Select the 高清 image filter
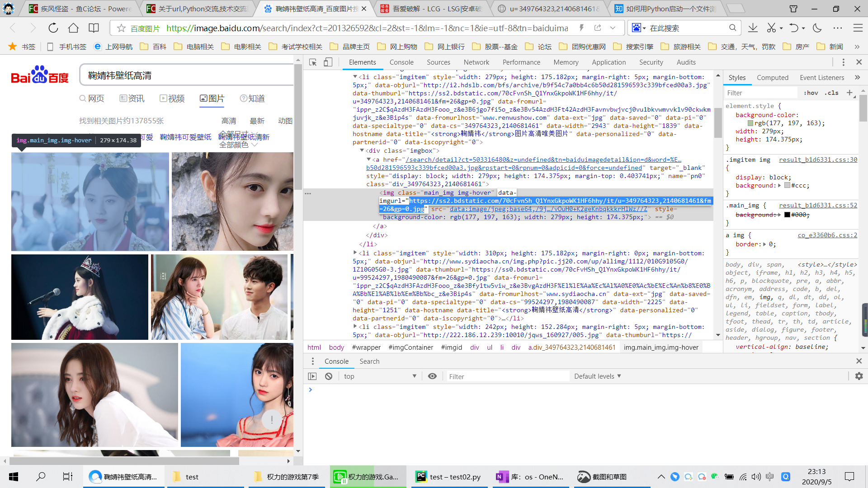The height and width of the screenshot is (488, 868). (x=229, y=121)
